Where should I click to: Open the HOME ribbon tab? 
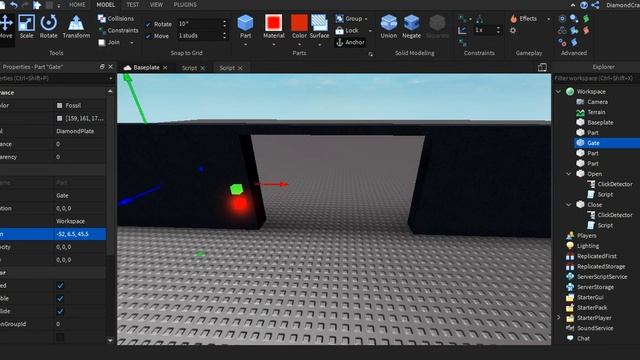pos(77,5)
